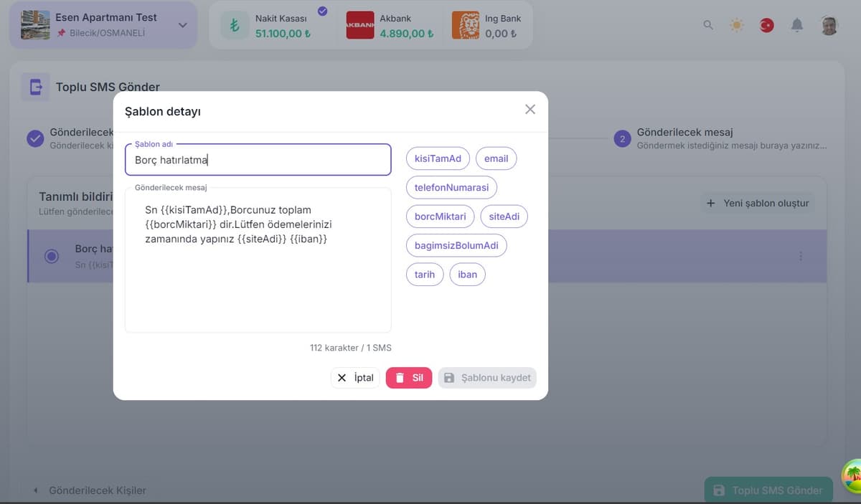This screenshot has width=861, height=504.
Task: Click the Nakit Kasası lira icon
Action: (234, 26)
